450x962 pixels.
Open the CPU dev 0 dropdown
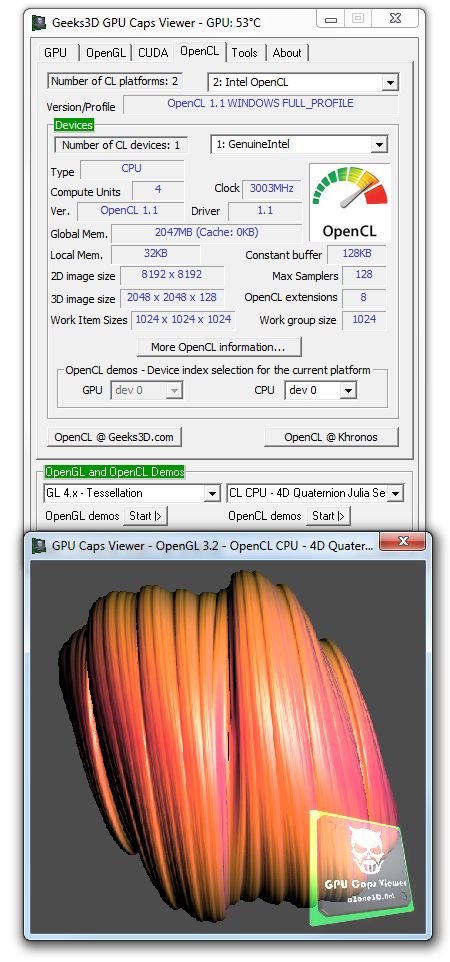[x=348, y=390]
